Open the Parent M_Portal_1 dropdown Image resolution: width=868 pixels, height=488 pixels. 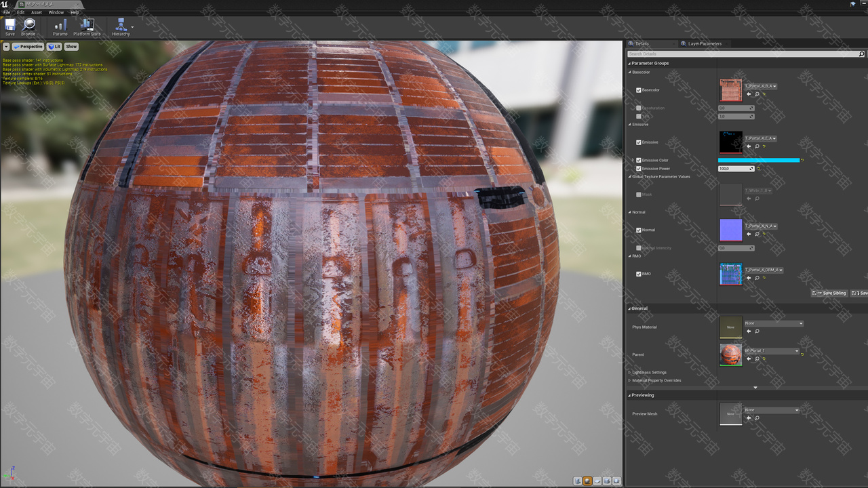click(772, 350)
